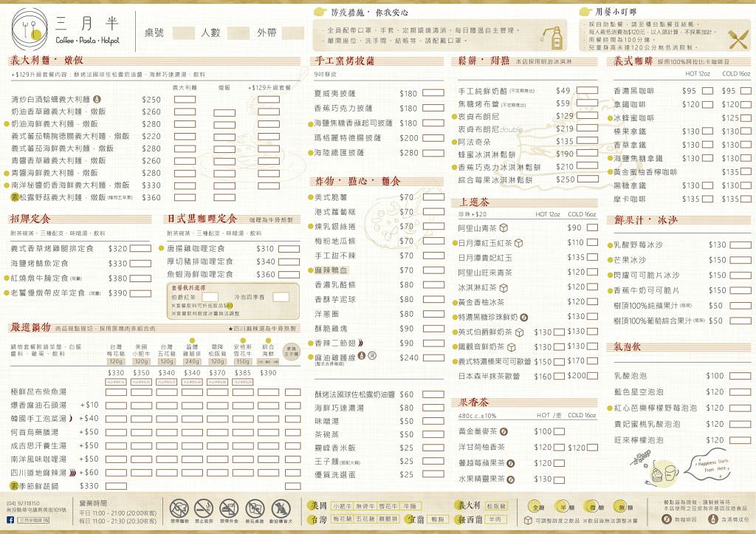Click the 禁帶外食 no-outside-food icon
The image size is (756, 534).
[x=229, y=508]
